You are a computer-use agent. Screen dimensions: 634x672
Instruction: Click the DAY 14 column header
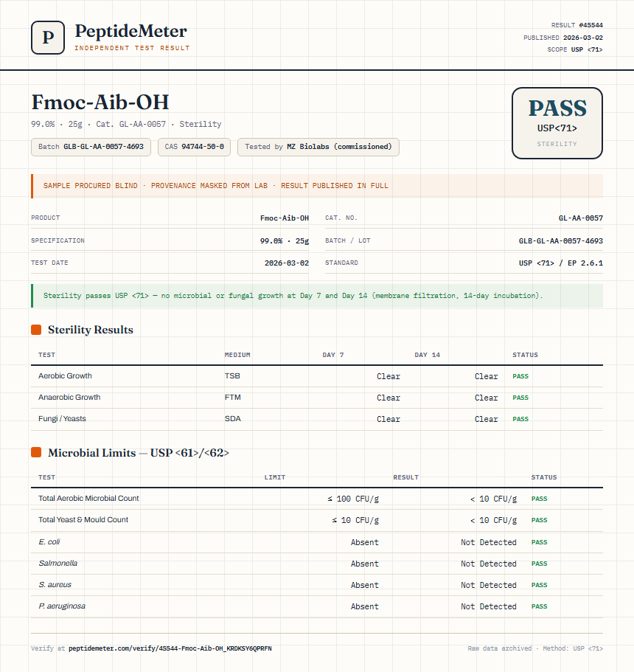(427, 355)
